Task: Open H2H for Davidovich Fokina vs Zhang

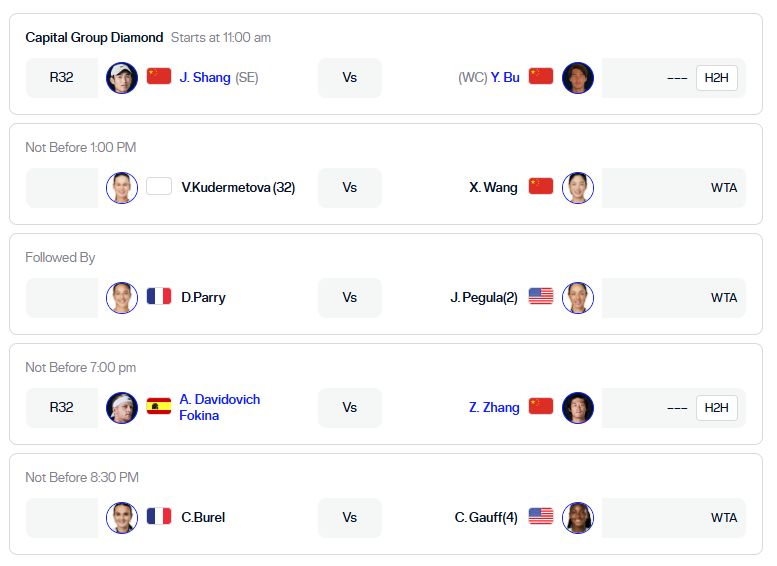Action: pyautogui.click(x=716, y=408)
